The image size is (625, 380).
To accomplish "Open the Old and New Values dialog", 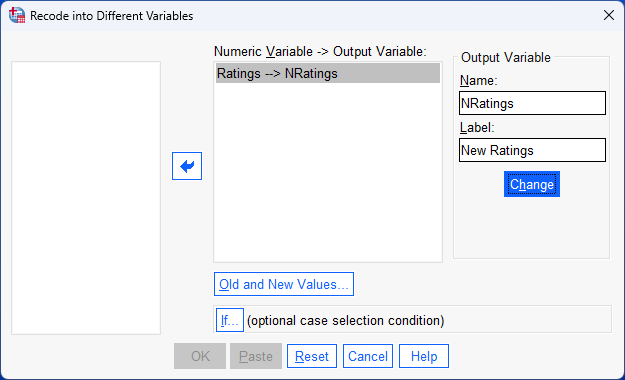I will [284, 284].
